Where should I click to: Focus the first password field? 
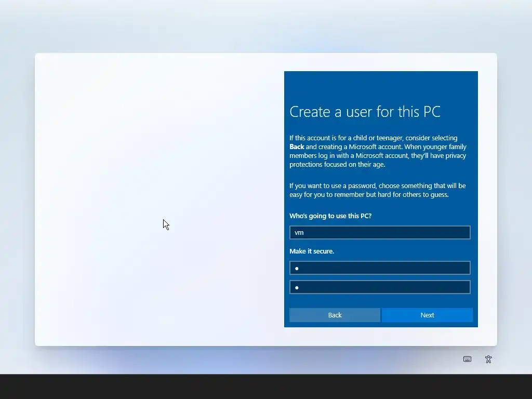pos(380,268)
